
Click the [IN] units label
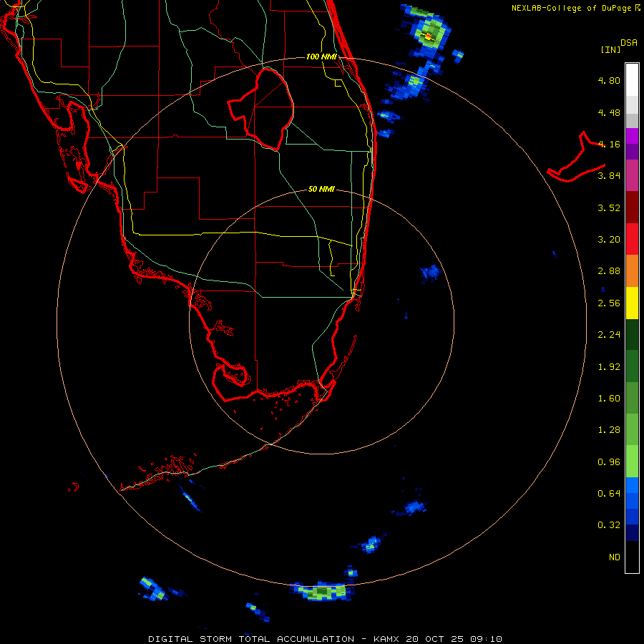click(x=611, y=49)
